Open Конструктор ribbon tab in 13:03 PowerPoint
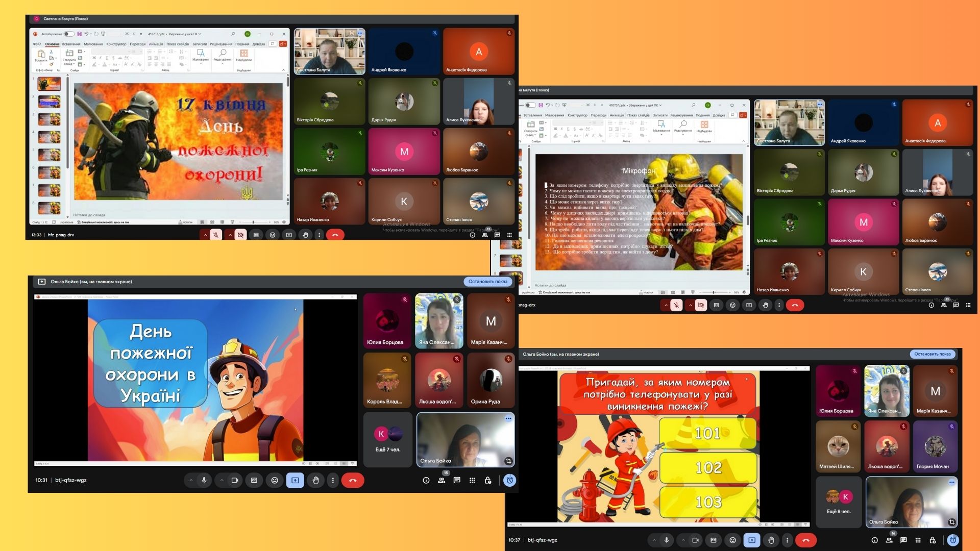Viewport: 980px width, 551px height. point(116,44)
